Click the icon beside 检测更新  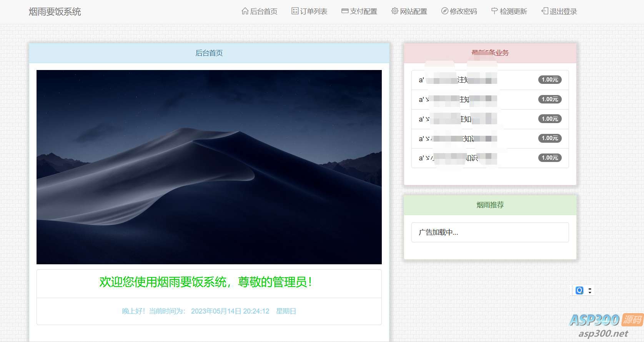click(494, 11)
